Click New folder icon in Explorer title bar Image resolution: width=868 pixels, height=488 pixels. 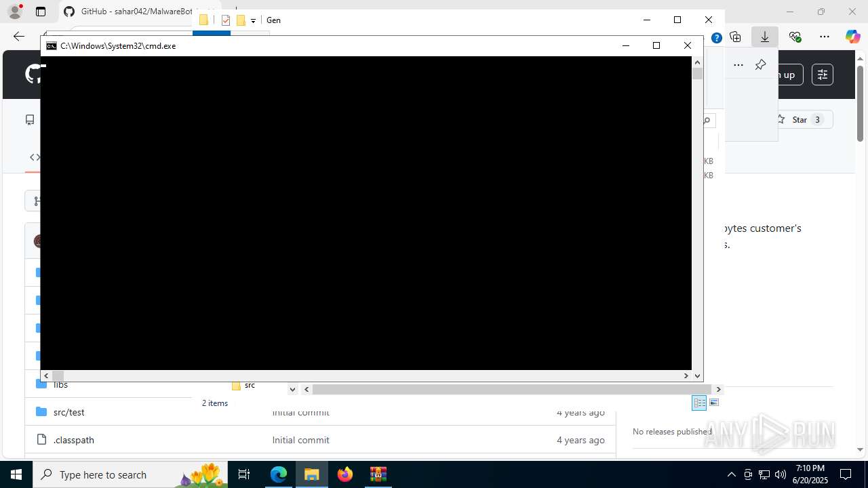241,20
